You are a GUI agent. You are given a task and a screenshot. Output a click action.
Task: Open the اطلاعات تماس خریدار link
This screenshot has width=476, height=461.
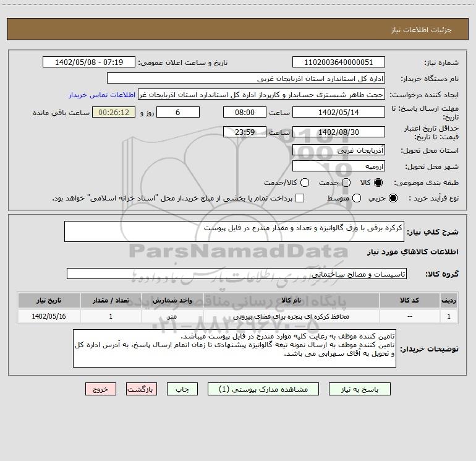[x=102, y=95]
